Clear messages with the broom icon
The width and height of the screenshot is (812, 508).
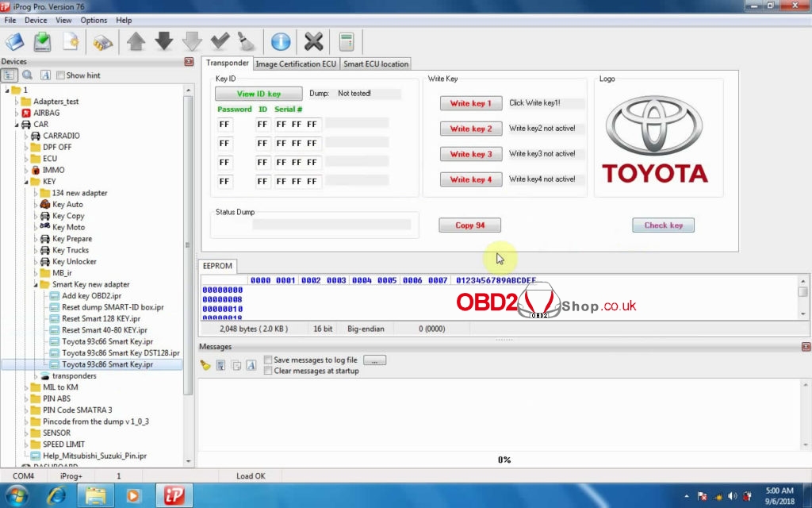[x=205, y=365]
